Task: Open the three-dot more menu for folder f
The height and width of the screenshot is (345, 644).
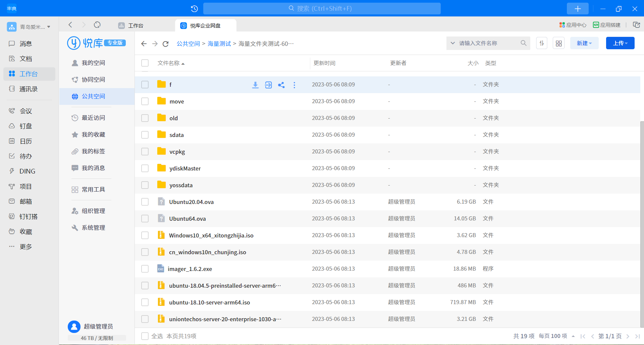Action: click(294, 85)
